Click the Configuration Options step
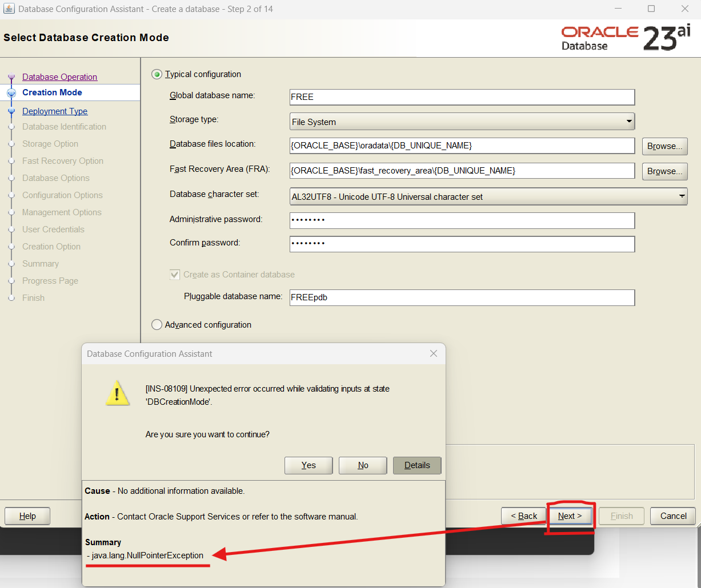Viewport: 701px width, 588px height. [x=62, y=195]
